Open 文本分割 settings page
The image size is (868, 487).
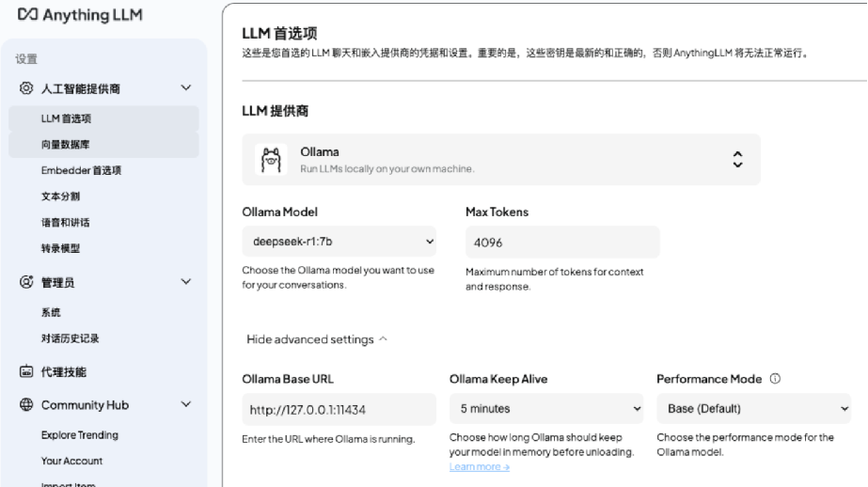[60, 196]
